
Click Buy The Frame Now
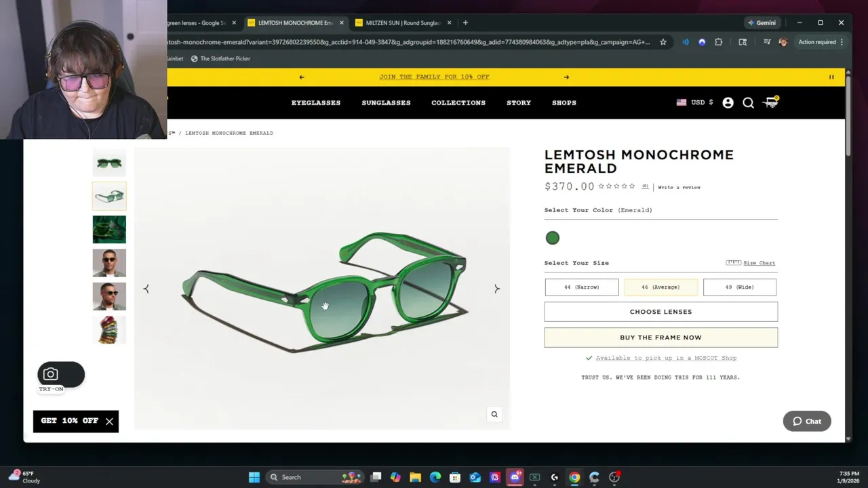(x=660, y=338)
